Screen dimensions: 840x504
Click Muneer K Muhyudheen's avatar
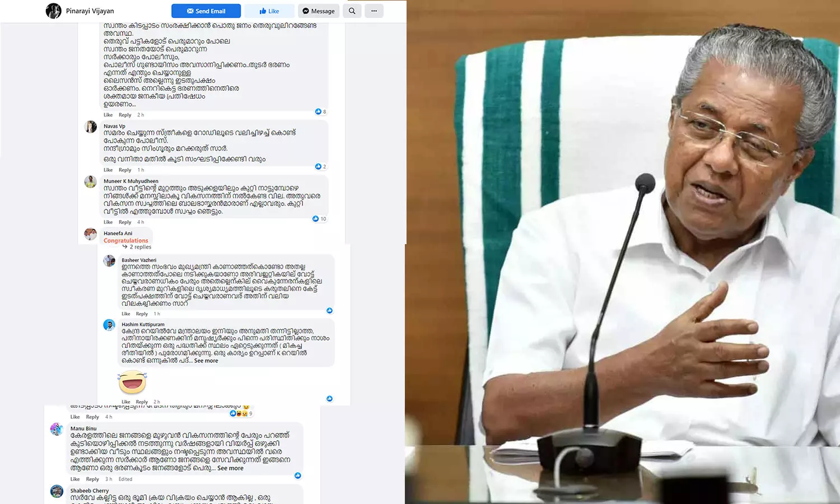[91, 182]
